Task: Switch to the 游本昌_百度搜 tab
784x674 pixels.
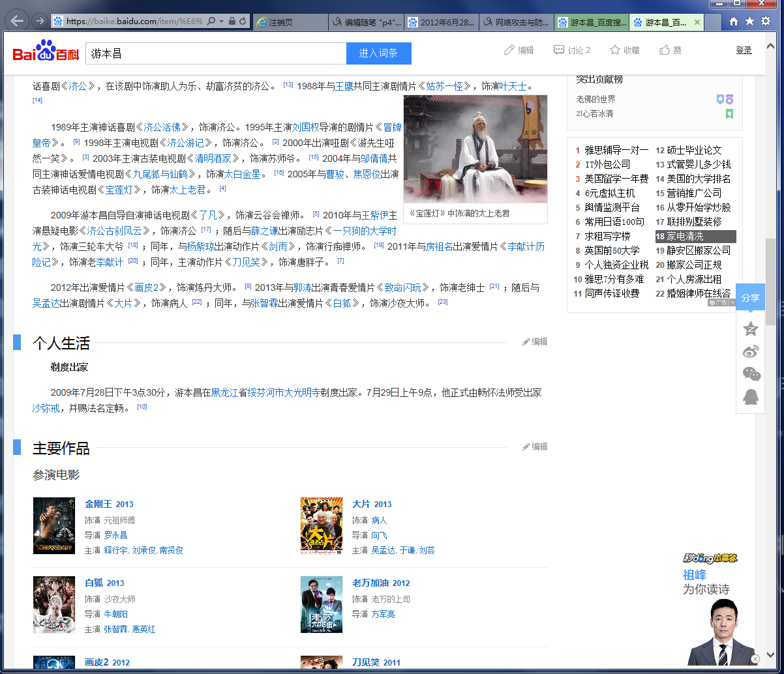Action: 592,22
